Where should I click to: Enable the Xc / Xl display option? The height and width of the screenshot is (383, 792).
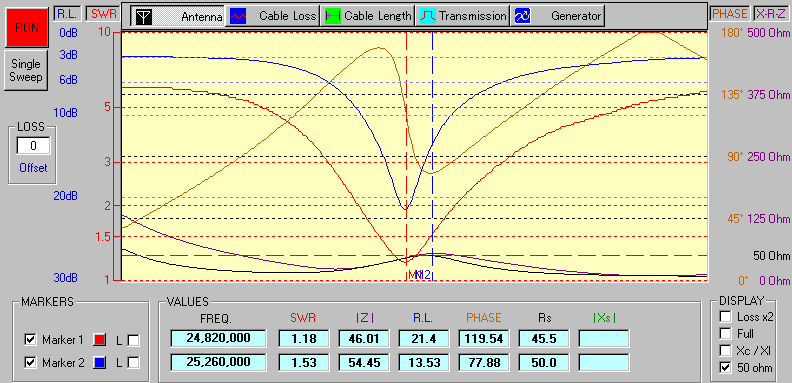pyautogui.click(x=725, y=351)
